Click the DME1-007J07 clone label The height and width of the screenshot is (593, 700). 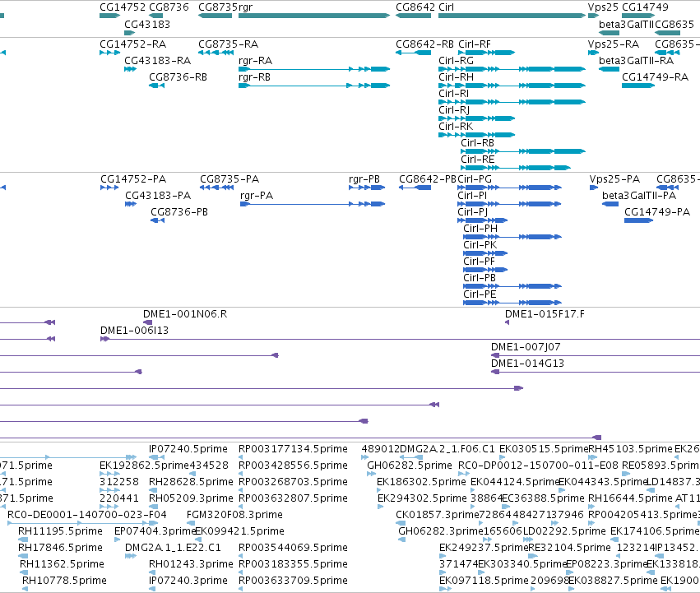(x=526, y=347)
